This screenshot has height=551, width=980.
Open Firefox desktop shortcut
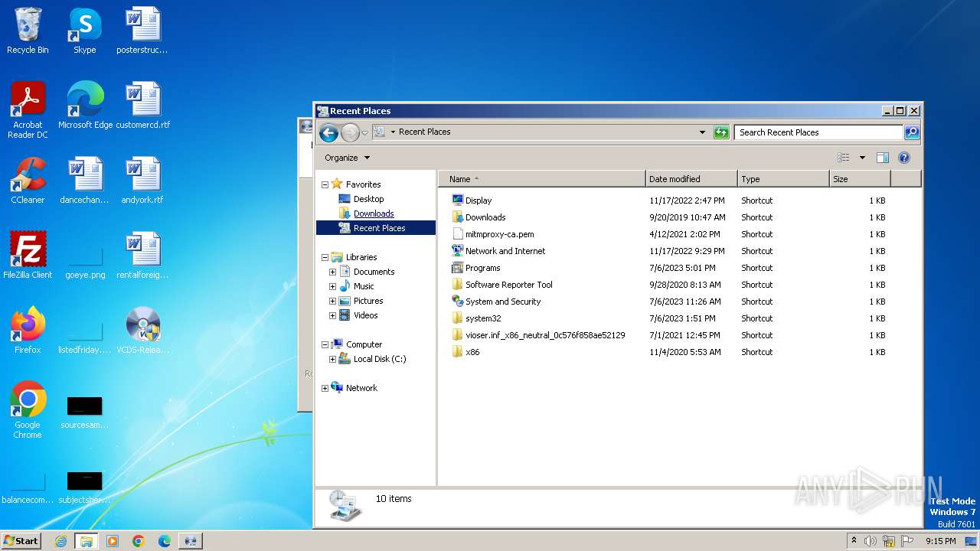[x=28, y=331]
